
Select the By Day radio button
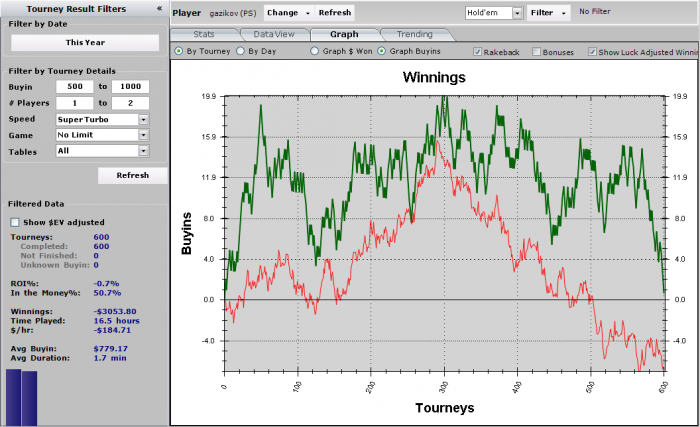click(x=240, y=51)
